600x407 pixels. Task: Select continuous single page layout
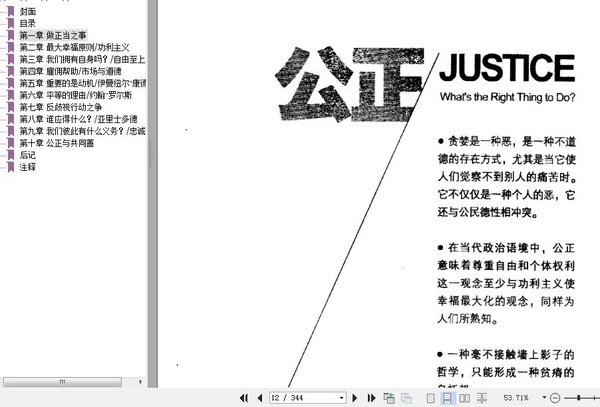(447, 398)
